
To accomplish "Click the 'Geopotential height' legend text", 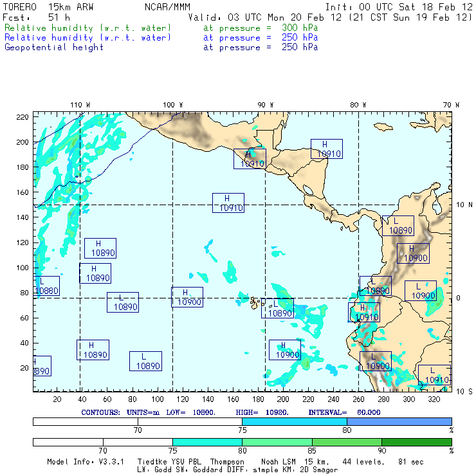I will [54, 48].
